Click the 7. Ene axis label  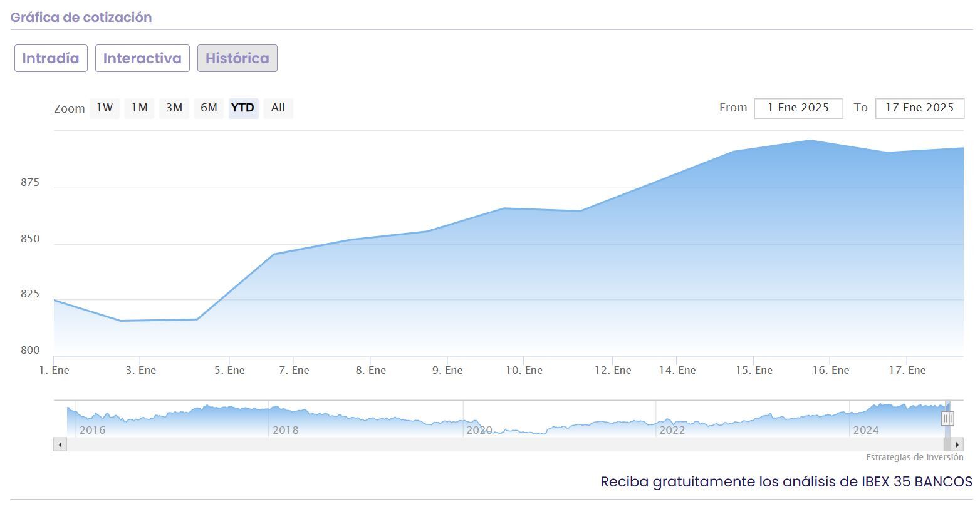click(x=294, y=370)
